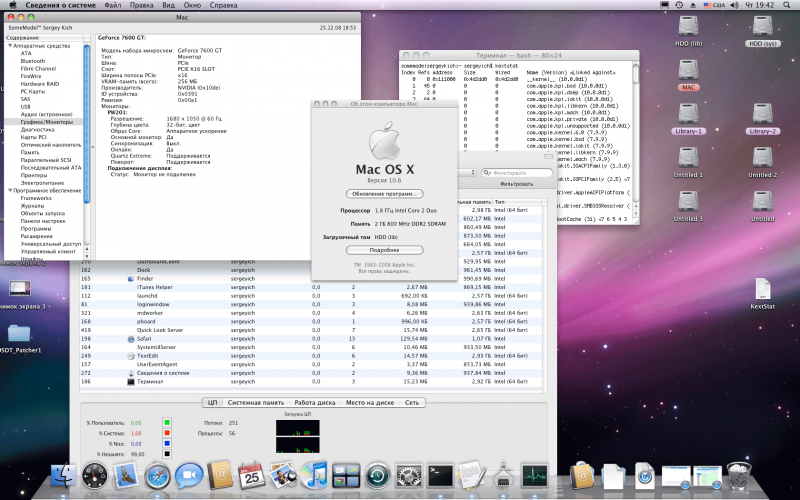
Task: Switch to Системная память tab
Action: coord(256,403)
